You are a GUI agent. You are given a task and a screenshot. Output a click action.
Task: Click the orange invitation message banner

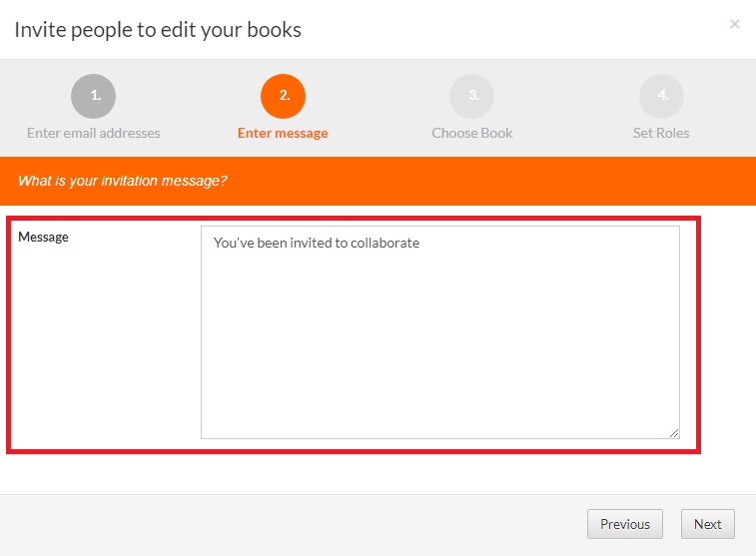click(378, 181)
